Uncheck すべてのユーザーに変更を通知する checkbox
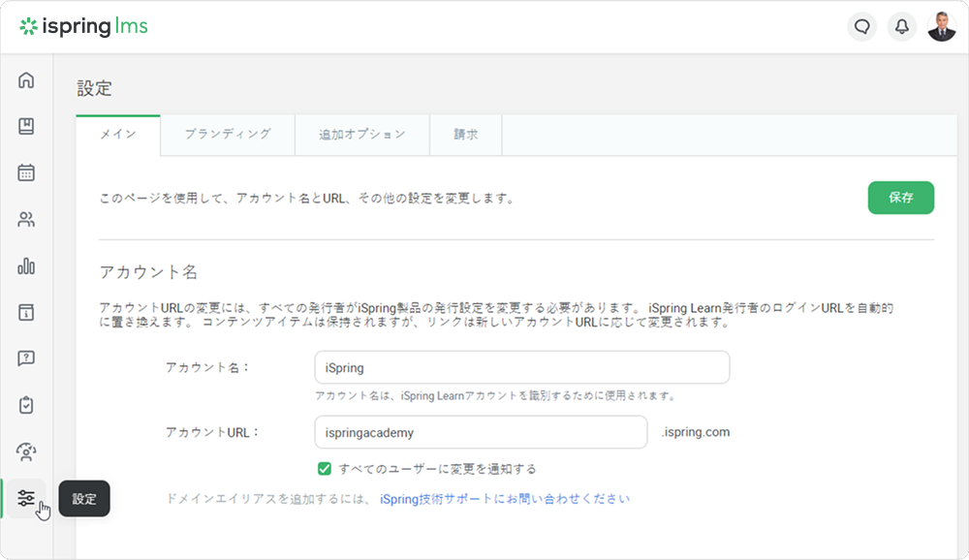Image resolution: width=969 pixels, height=560 pixels. [x=326, y=469]
